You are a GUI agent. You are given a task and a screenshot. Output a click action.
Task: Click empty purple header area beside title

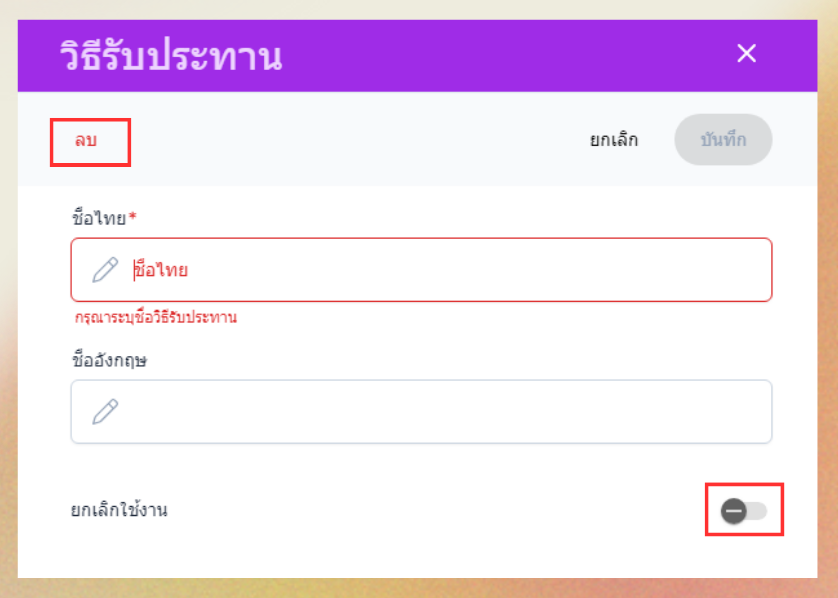coord(500,56)
